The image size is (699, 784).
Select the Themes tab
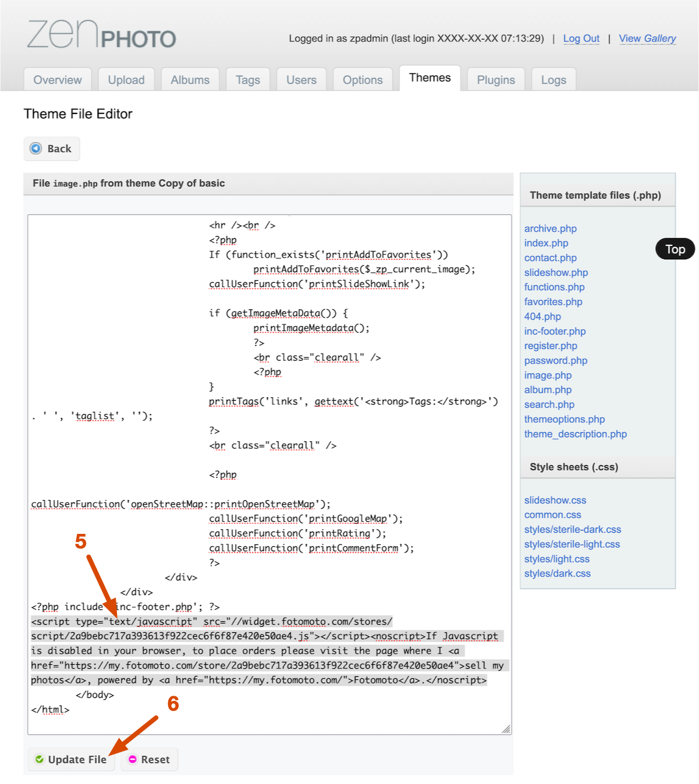pyautogui.click(x=430, y=78)
